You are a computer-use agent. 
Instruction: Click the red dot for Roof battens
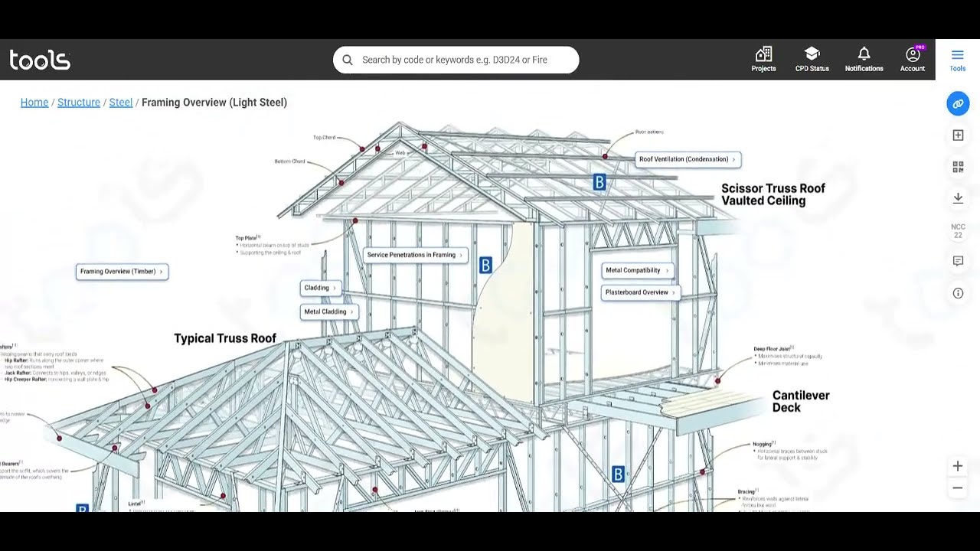(x=605, y=157)
